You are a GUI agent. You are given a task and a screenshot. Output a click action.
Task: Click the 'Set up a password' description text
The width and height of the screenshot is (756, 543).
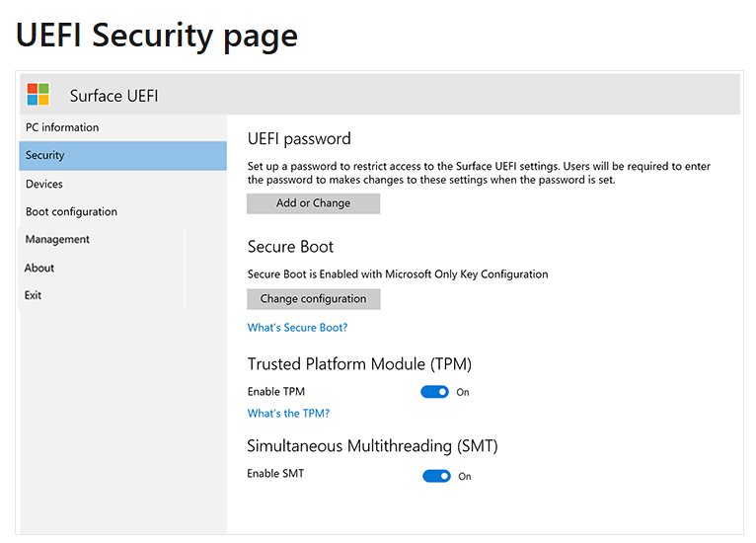tap(479, 173)
